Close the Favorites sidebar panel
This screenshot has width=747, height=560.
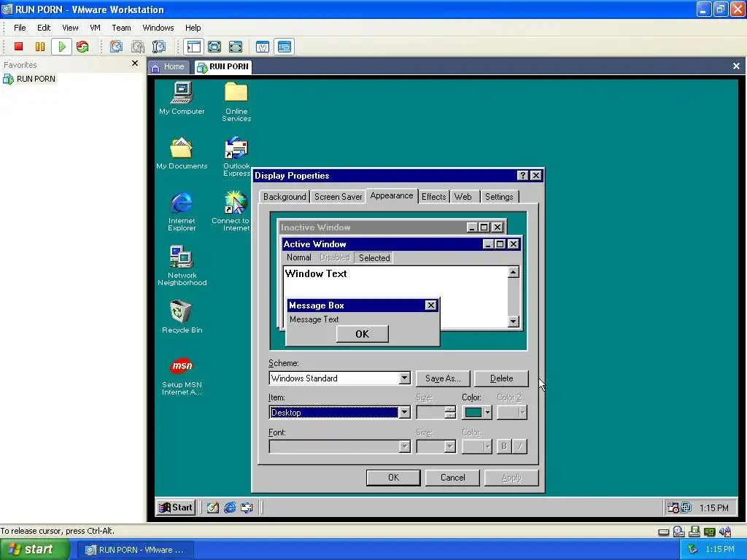click(135, 63)
